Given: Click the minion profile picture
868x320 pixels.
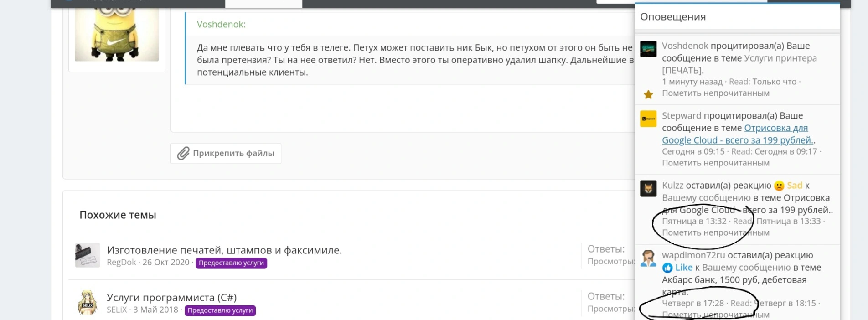Looking at the screenshot, I should [117, 31].
